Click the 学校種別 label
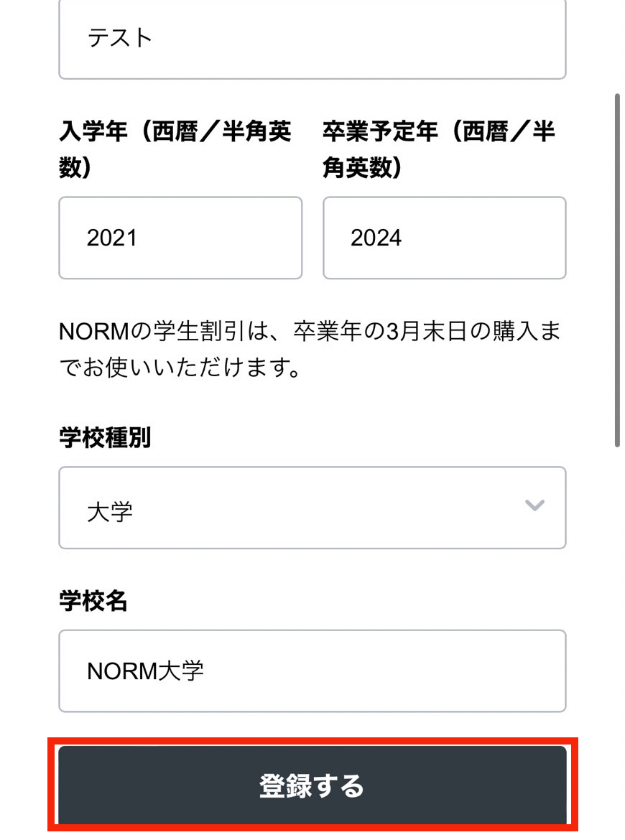 tap(105, 437)
